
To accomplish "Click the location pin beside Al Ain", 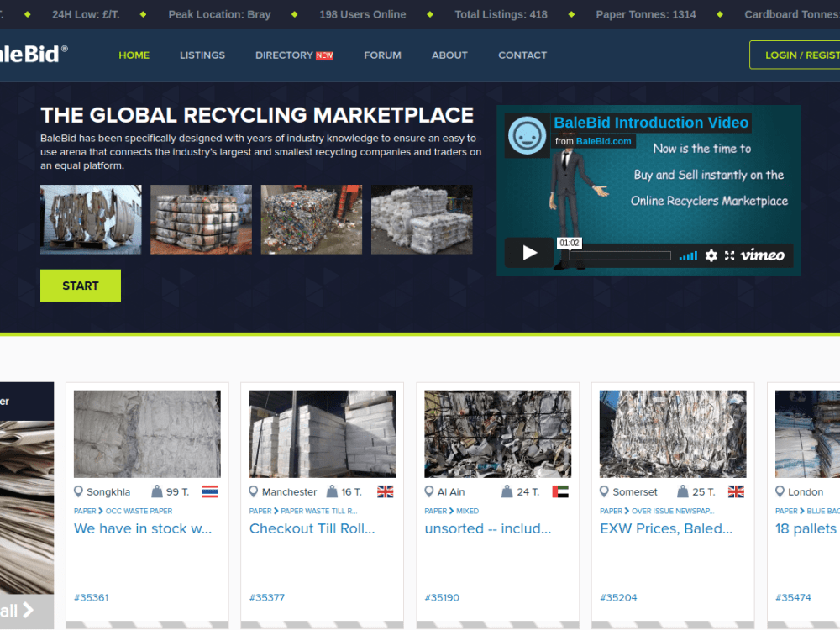I will tap(428, 491).
